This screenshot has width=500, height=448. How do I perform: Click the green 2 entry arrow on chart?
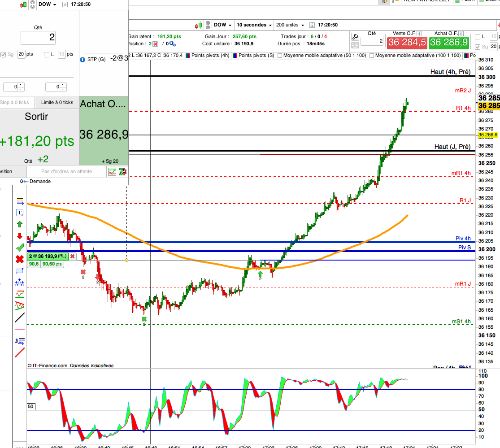pyautogui.click(x=260, y=274)
